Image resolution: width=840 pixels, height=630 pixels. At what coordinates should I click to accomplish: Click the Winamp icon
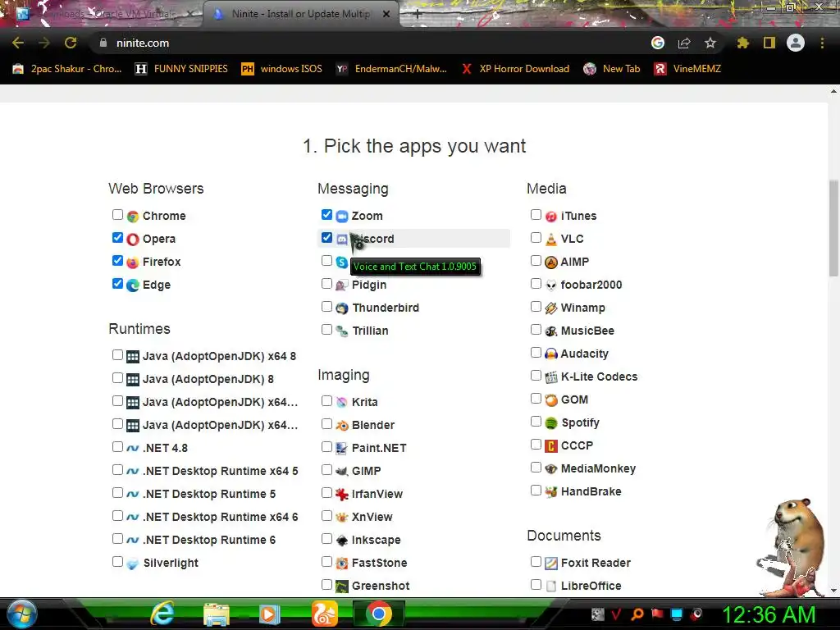tap(551, 308)
